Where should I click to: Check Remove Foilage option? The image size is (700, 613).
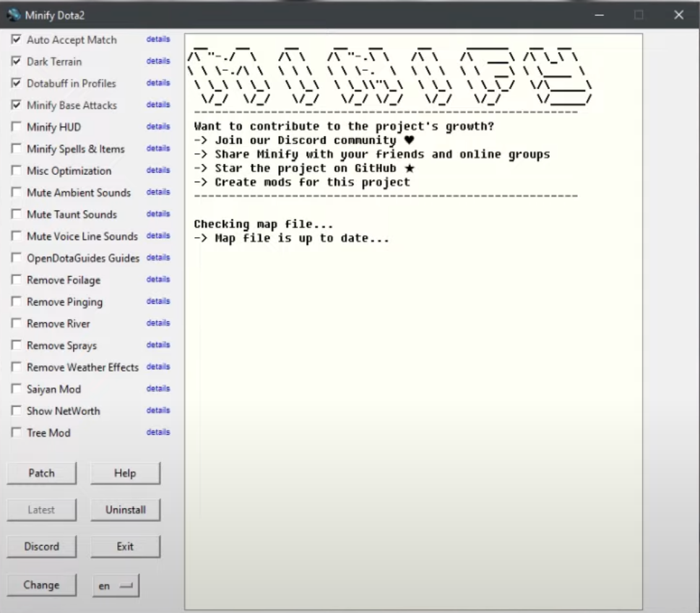tap(16, 280)
